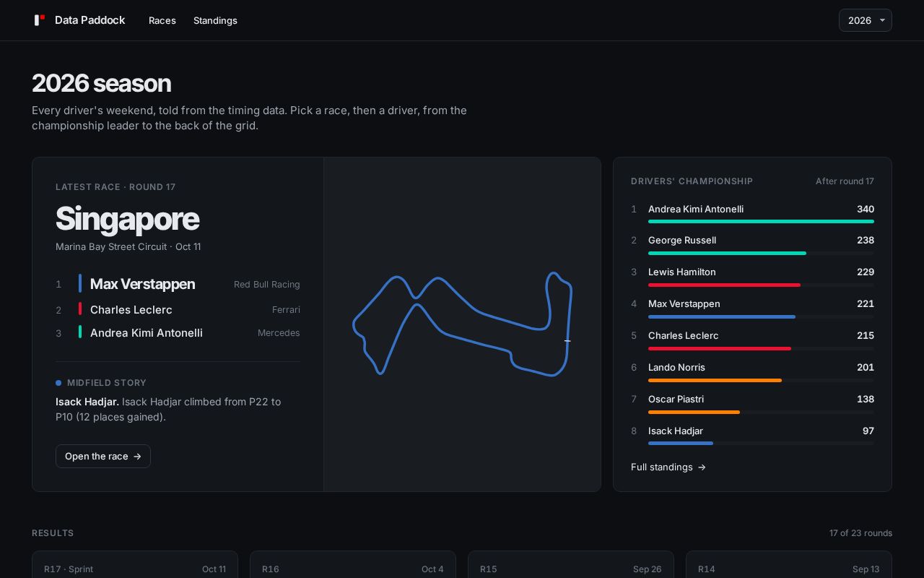The image size is (924, 578).
Task: Click Oscar Piastri in championship standings
Action: [752, 403]
